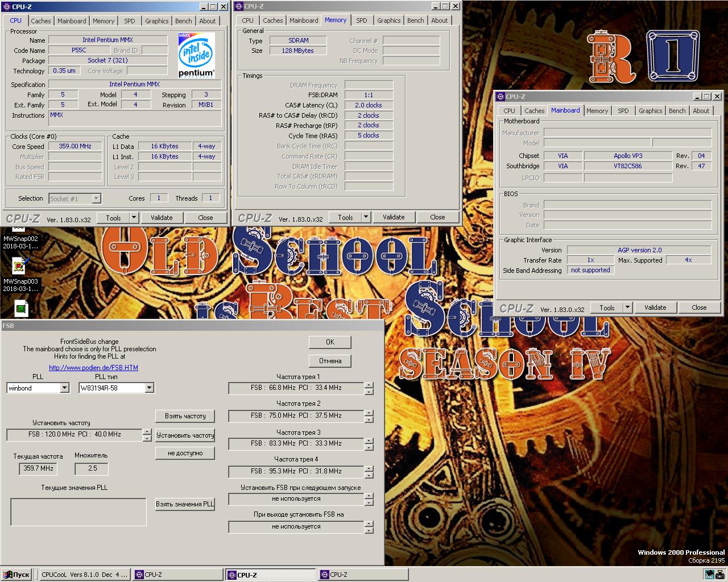The width and height of the screenshot is (728, 582).
Task: Click chipset model Apollo VP3 field
Action: coord(628,156)
